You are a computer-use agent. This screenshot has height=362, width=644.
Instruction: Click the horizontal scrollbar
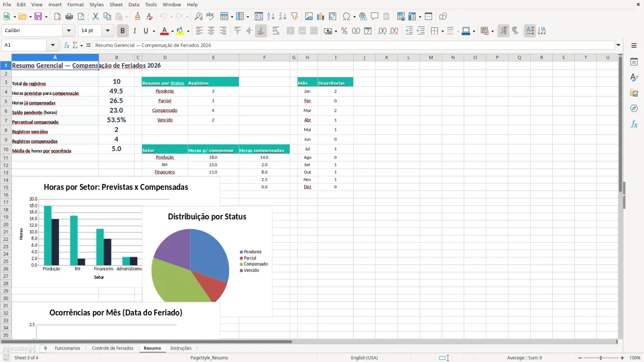click(309, 341)
